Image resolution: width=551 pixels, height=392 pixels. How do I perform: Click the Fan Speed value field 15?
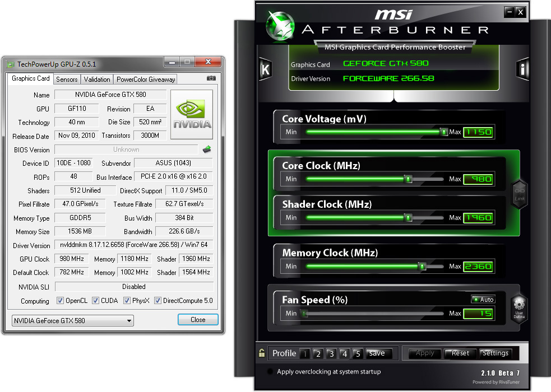pyautogui.click(x=479, y=314)
